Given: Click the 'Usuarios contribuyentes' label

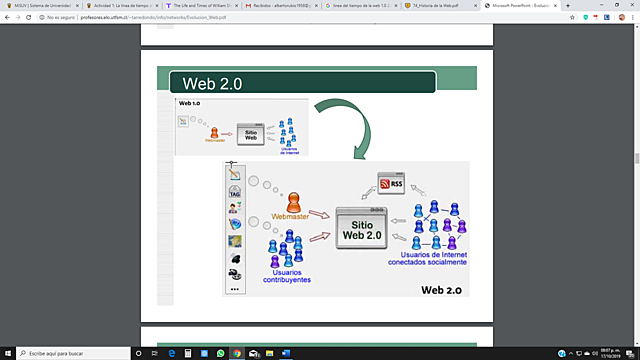Looking at the screenshot, I should [x=287, y=276].
